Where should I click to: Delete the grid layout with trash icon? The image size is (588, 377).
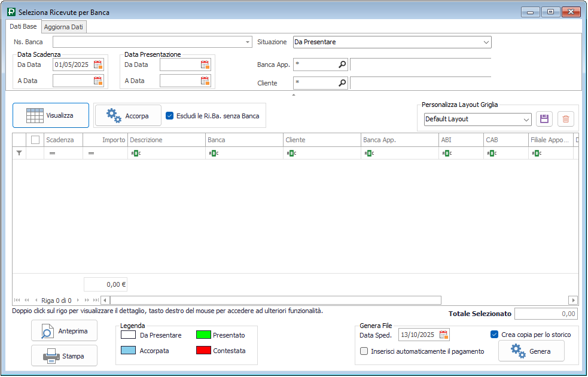tap(565, 119)
